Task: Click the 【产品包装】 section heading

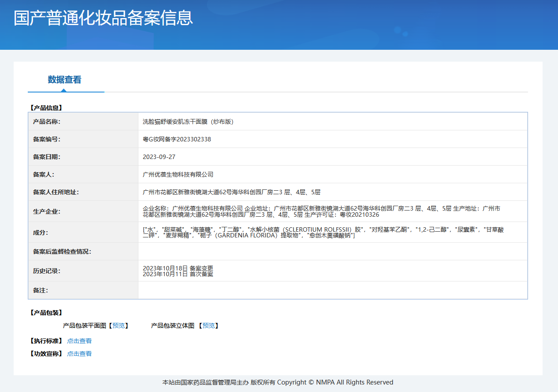Action: click(x=46, y=313)
